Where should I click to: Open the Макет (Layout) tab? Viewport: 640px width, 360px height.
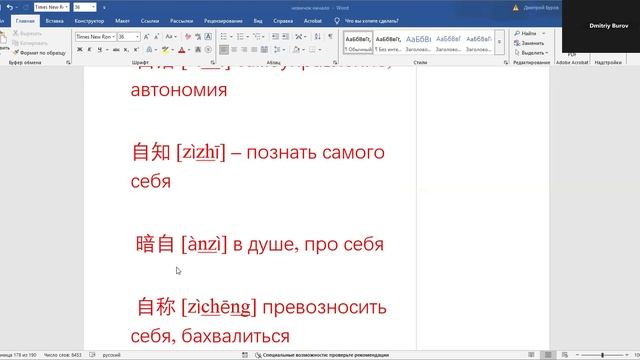[x=122, y=21]
